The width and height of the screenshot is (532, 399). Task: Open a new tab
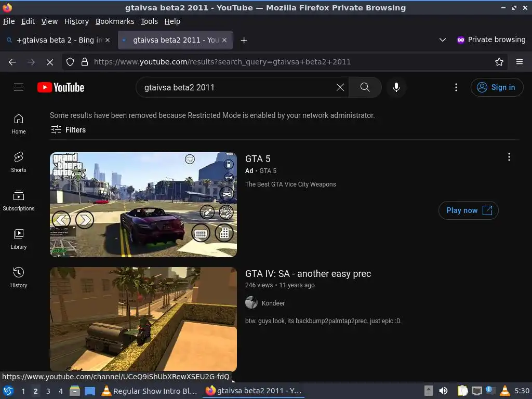coord(244,41)
